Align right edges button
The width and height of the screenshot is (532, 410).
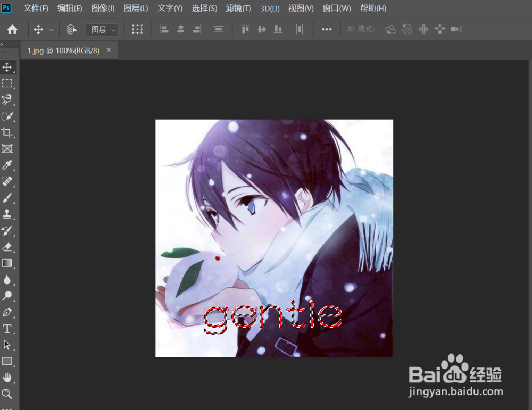pos(197,29)
